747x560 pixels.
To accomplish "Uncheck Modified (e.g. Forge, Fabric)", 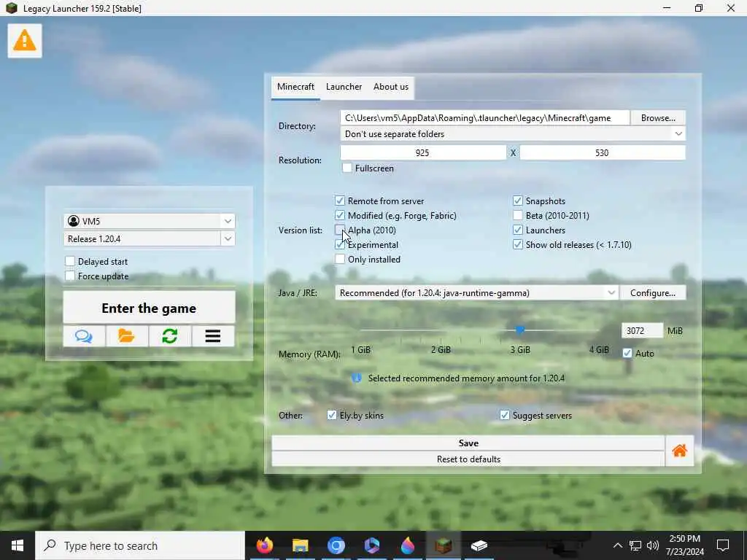I will pyautogui.click(x=340, y=216).
